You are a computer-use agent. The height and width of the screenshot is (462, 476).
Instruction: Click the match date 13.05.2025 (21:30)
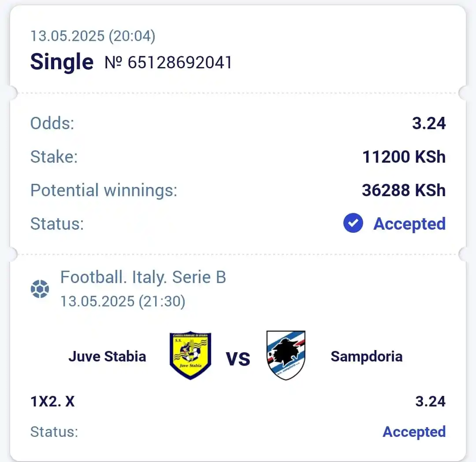123,302
